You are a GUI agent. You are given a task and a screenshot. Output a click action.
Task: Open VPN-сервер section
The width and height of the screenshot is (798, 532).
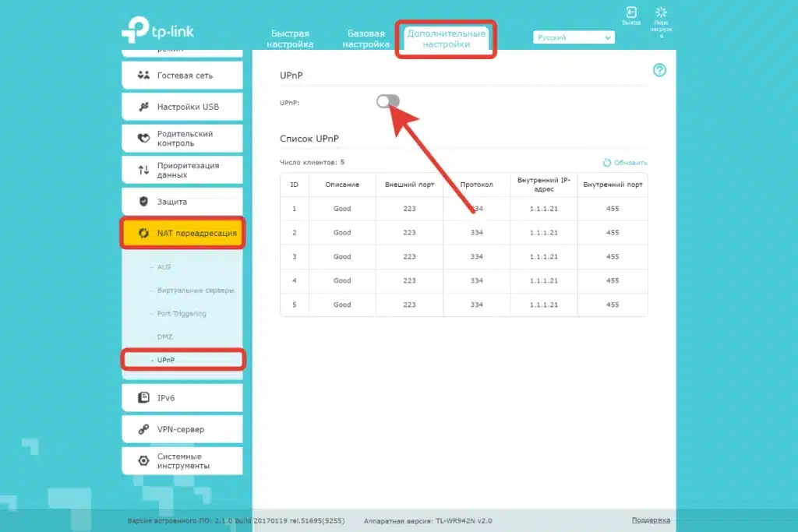[x=182, y=429]
